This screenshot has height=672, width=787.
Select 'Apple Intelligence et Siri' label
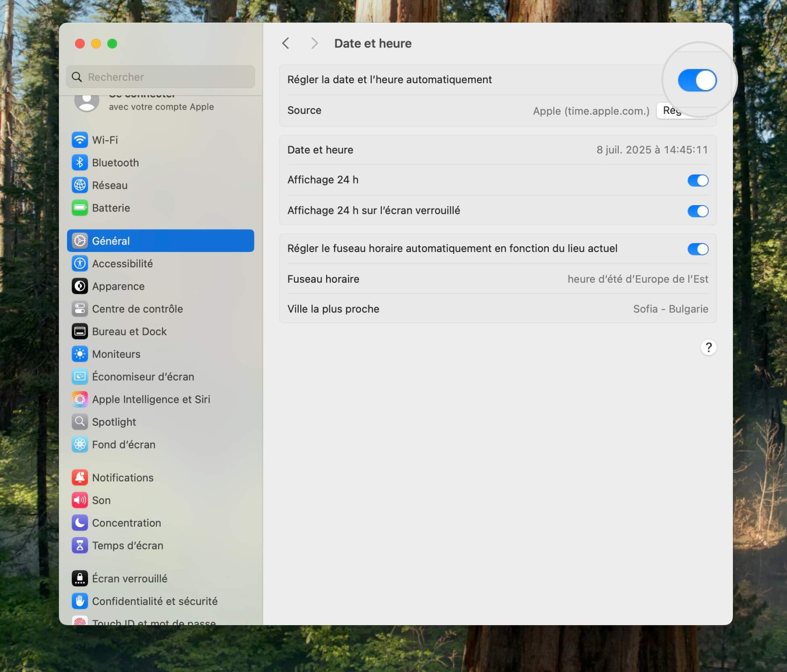151,399
